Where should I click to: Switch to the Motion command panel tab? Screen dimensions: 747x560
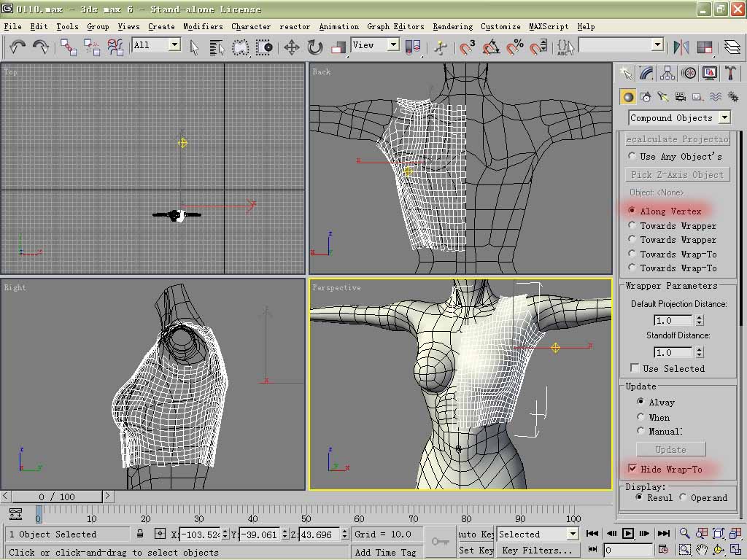[x=689, y=73]
